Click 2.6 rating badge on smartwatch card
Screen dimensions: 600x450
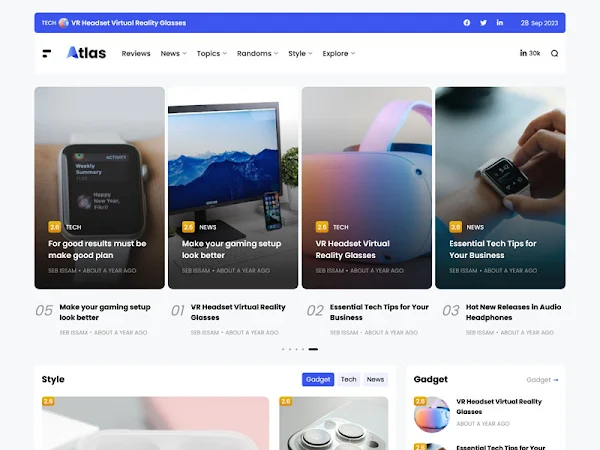55,227
